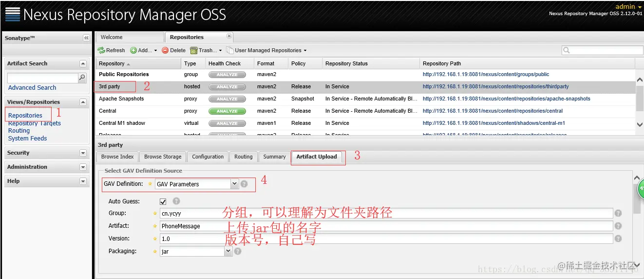Open the admin user menu
Viewport: 644px width, 279px height.
click(x=629, y=6)
